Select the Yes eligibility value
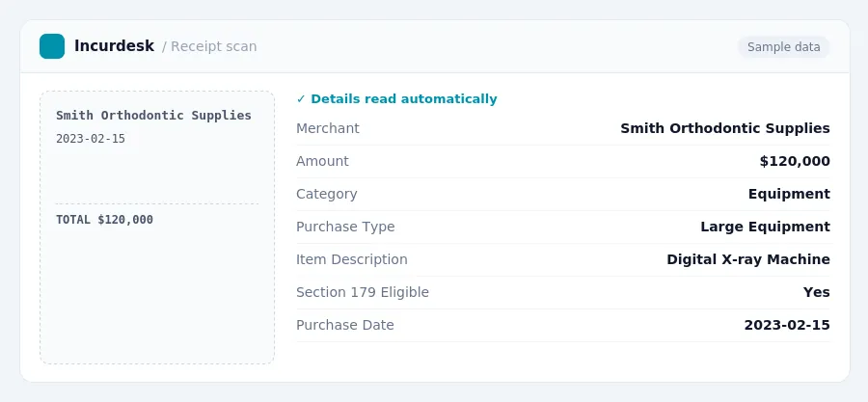 (x=817, y=292)
